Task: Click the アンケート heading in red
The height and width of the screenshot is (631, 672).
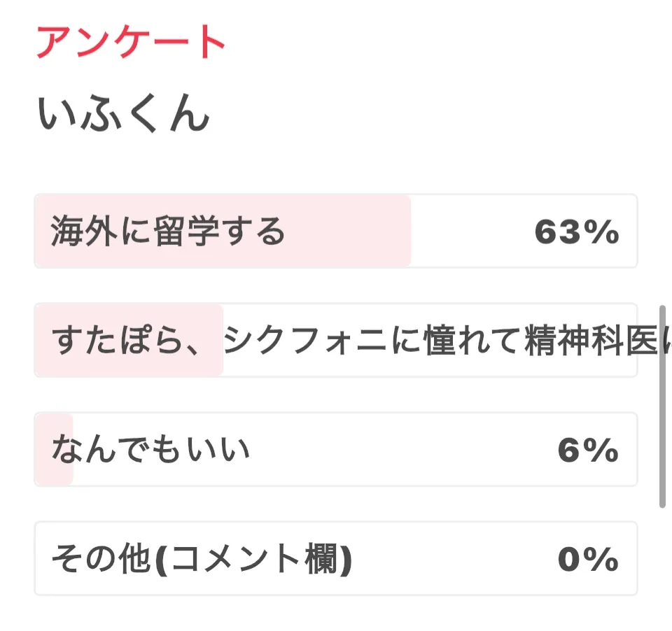Action: pyautogui.click(x=131, y=42)
